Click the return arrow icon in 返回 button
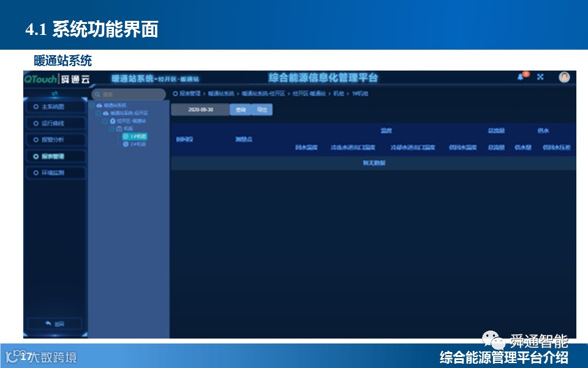The height and width of the screenshot is (368, 588). pos(48,323)
